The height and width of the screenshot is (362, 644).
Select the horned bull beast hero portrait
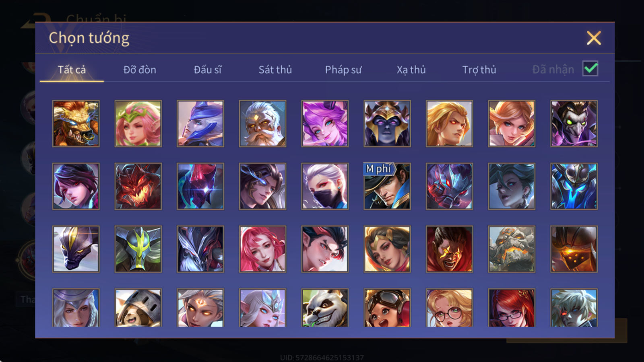(76, 123)
